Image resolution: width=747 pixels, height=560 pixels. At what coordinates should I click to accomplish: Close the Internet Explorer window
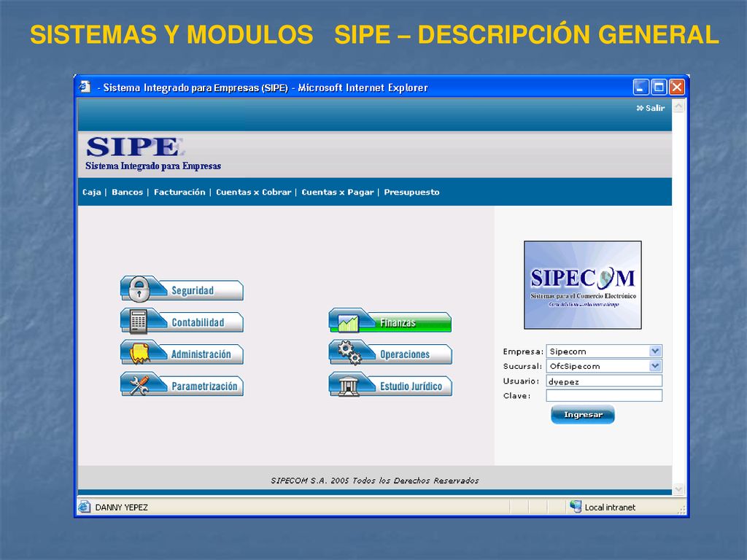[677, 87]
